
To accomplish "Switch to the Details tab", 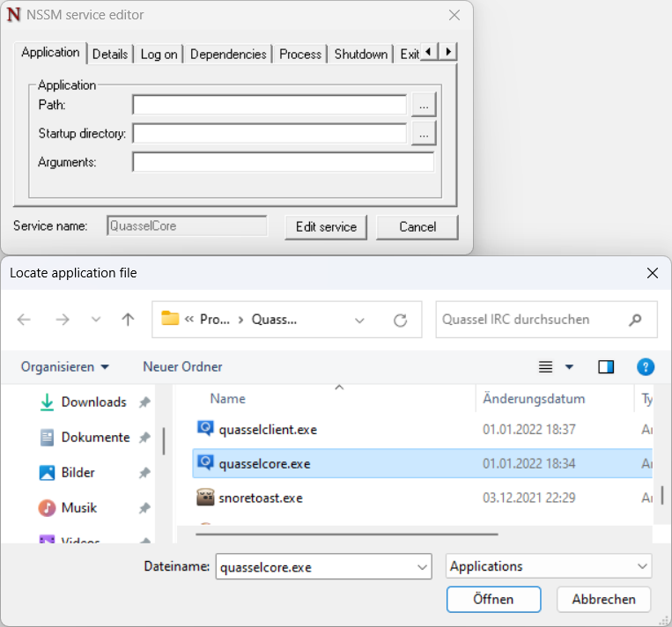I will (x=110, y=55).
